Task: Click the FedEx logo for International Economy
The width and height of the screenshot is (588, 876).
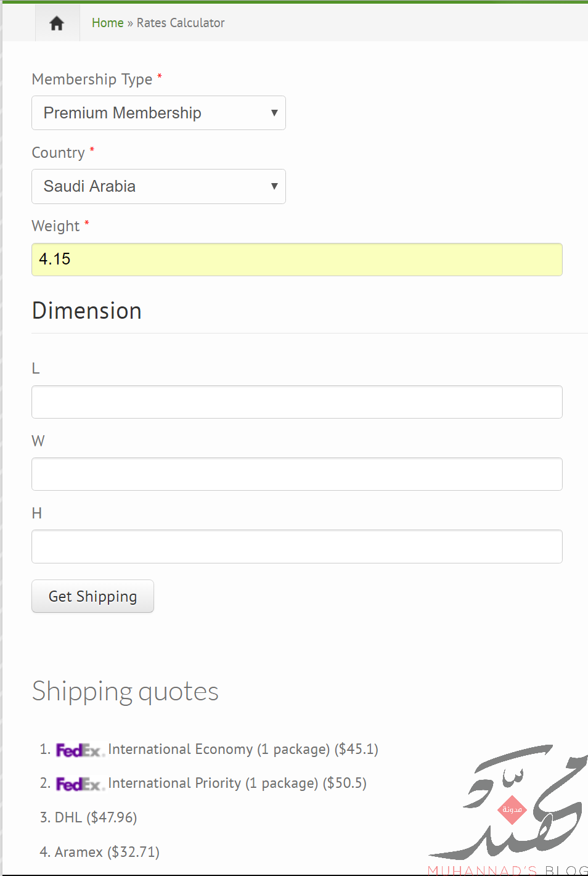Action: pyautogui.click(x=80, y=750)
